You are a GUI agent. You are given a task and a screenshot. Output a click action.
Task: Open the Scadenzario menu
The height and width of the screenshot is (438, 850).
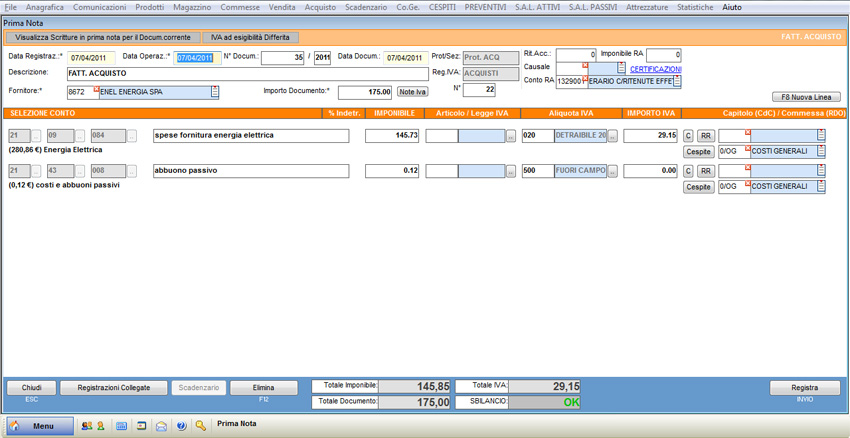(366, 7)
